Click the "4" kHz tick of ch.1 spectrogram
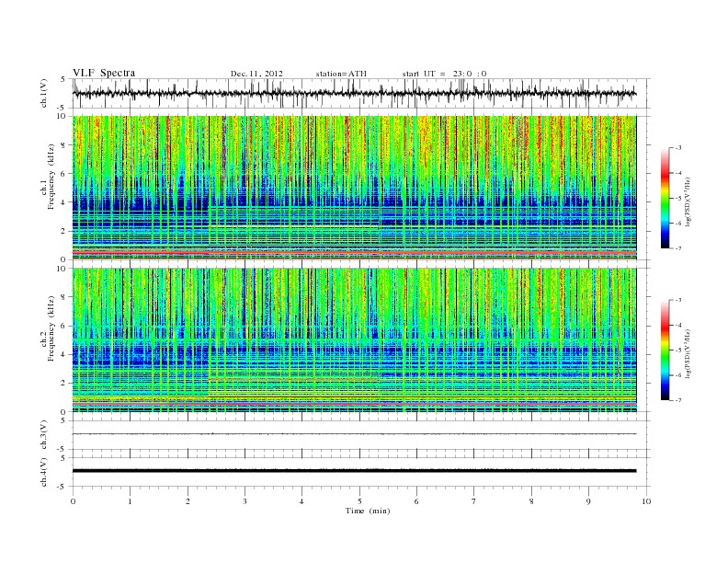This screenshot has height=563, width=728. (x=63, y=202)
